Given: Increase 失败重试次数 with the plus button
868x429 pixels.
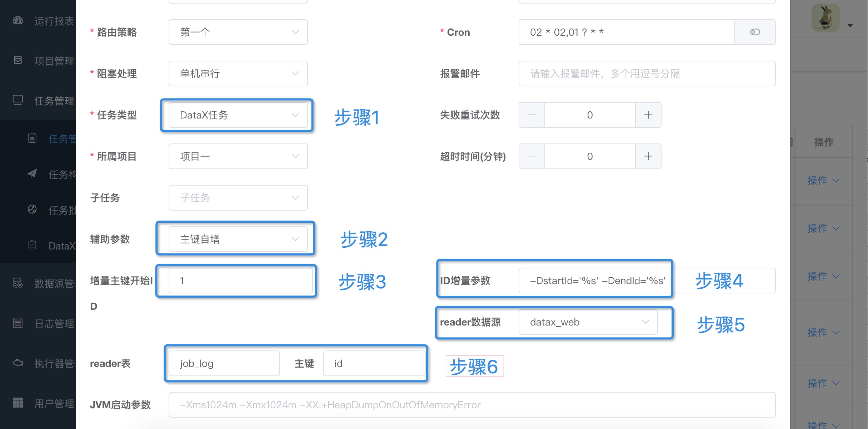Looking at the screenshot, I should [x=648, y=115].
